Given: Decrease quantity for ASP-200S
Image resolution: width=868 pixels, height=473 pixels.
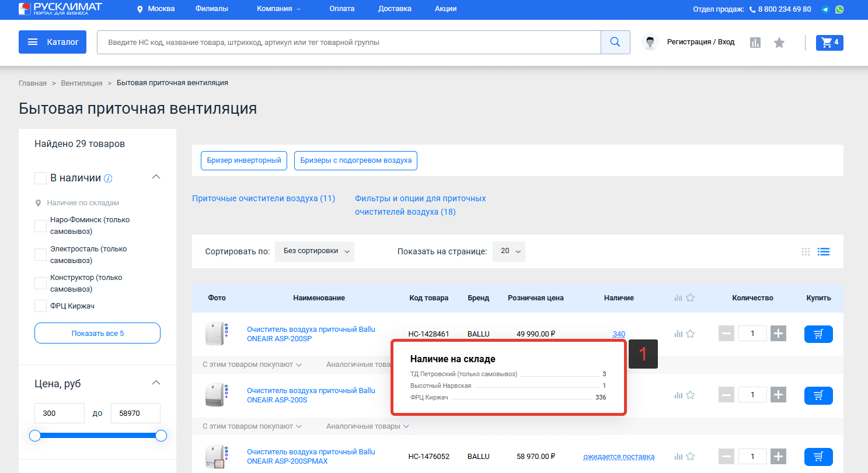Looking at the screenshot, I should [726, 395].
